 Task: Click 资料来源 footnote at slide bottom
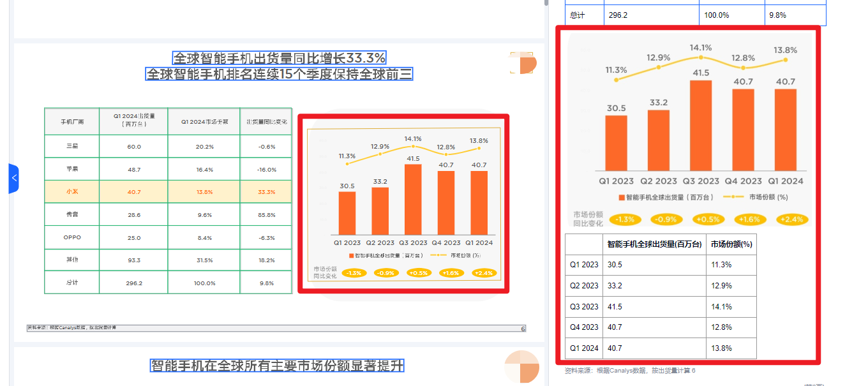[72, 328]
